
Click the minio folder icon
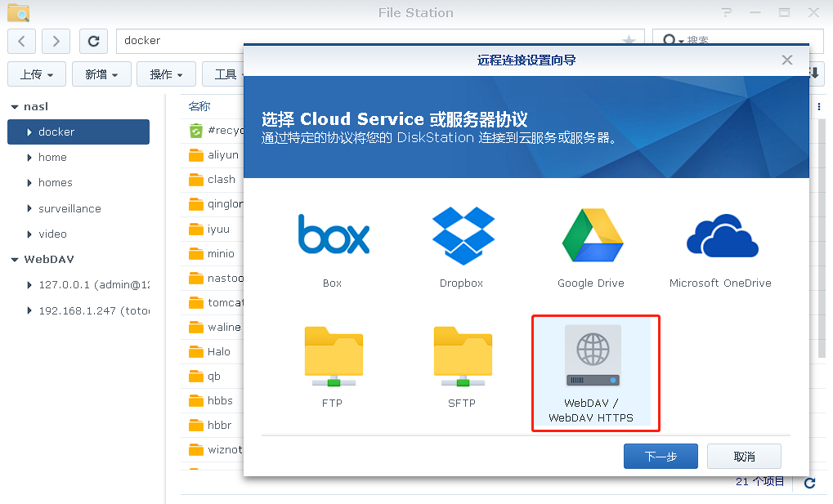tap(196, 253)
